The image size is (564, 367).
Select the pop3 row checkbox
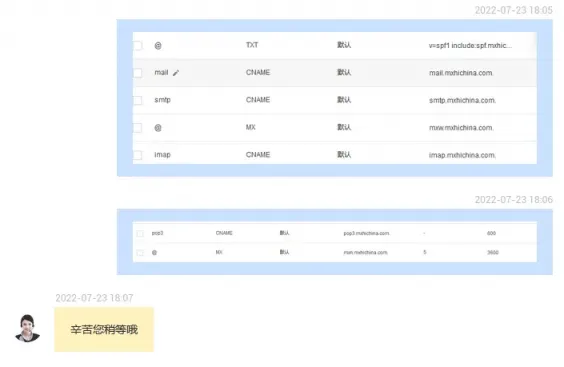[x=140, y=234]
